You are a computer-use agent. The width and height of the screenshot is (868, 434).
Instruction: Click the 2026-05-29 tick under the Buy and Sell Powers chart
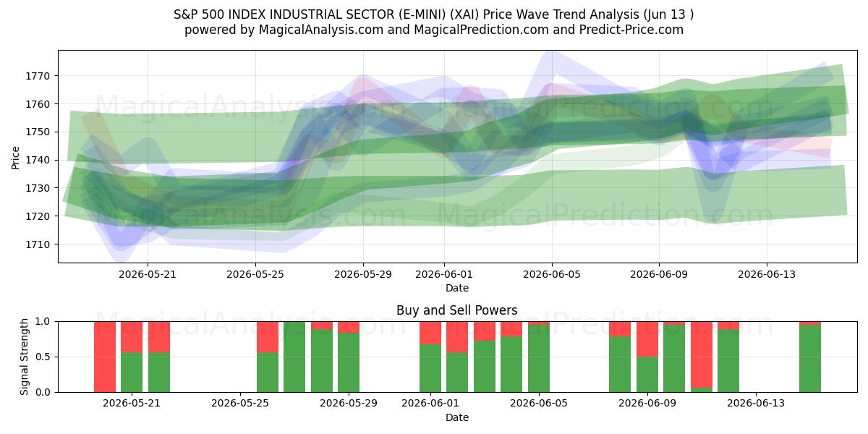pyautogui.click(x=349, y=404)
